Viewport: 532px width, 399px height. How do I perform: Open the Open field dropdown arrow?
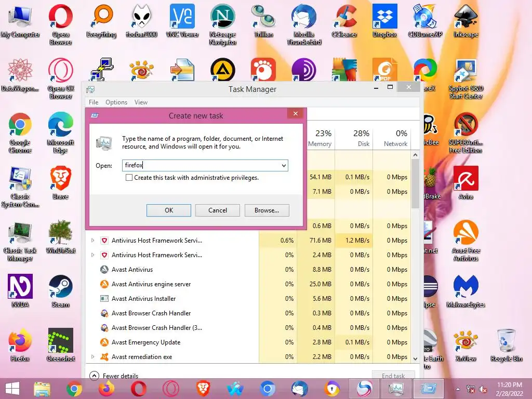pos(284,166)
